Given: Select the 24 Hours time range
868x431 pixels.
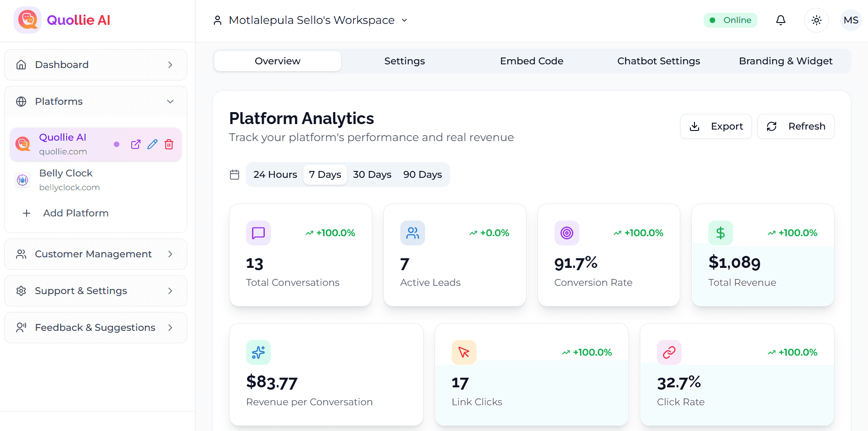Looking at the screenshot, I should pyautogui.click(x=274, y=175).
